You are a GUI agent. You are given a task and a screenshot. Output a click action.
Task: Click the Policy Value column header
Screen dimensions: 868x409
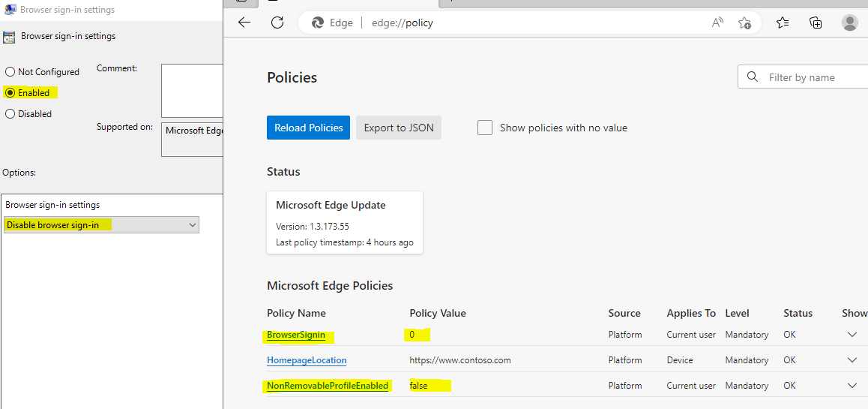[438, 313]
